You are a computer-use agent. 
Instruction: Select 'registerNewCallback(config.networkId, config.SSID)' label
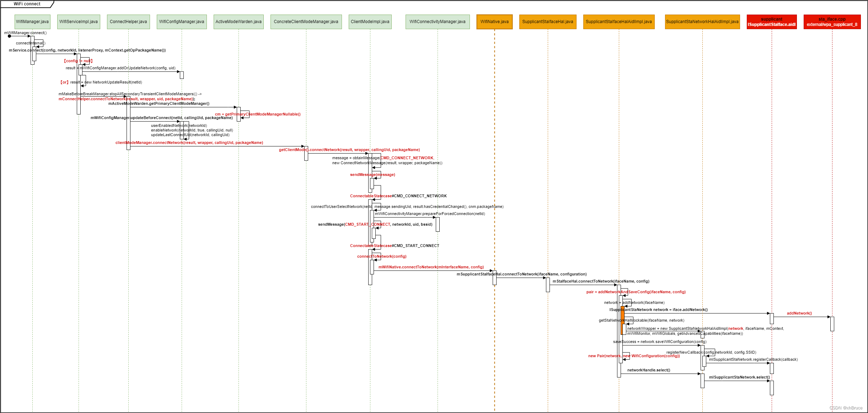[711, 352]
